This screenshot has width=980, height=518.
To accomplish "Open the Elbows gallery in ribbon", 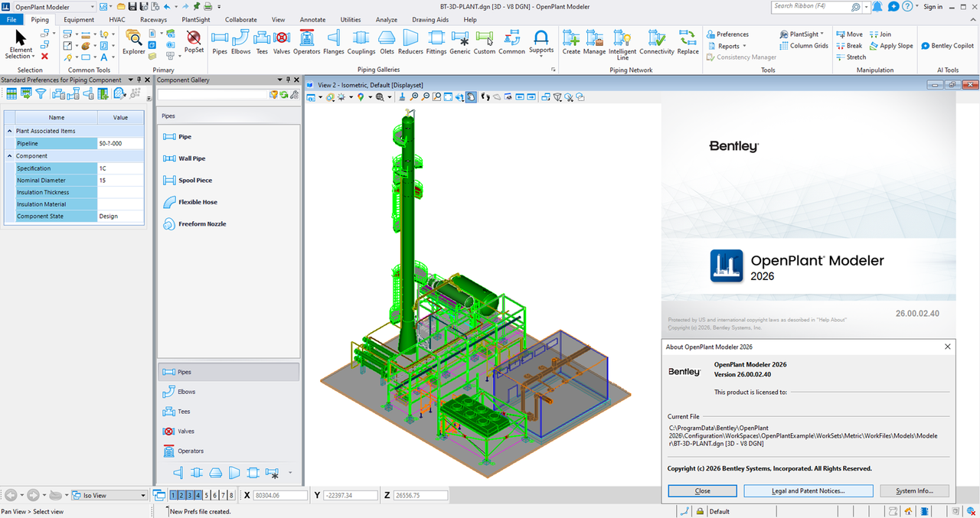I will 240,42.
